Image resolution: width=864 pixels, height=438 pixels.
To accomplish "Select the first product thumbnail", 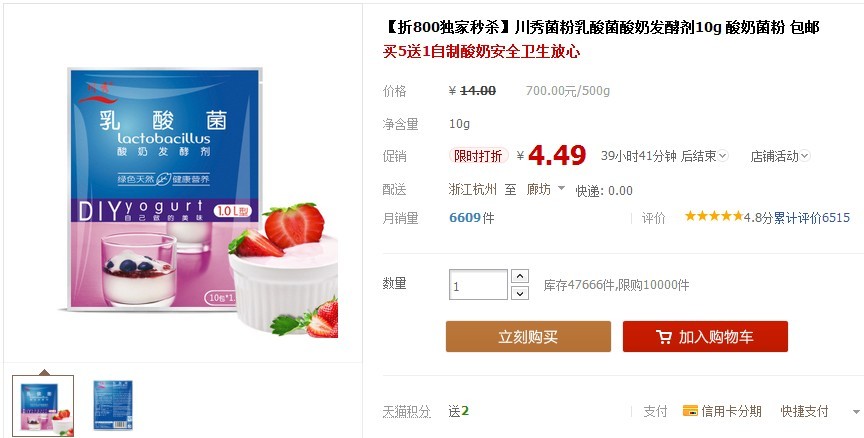I will click(x=43, y=406).
